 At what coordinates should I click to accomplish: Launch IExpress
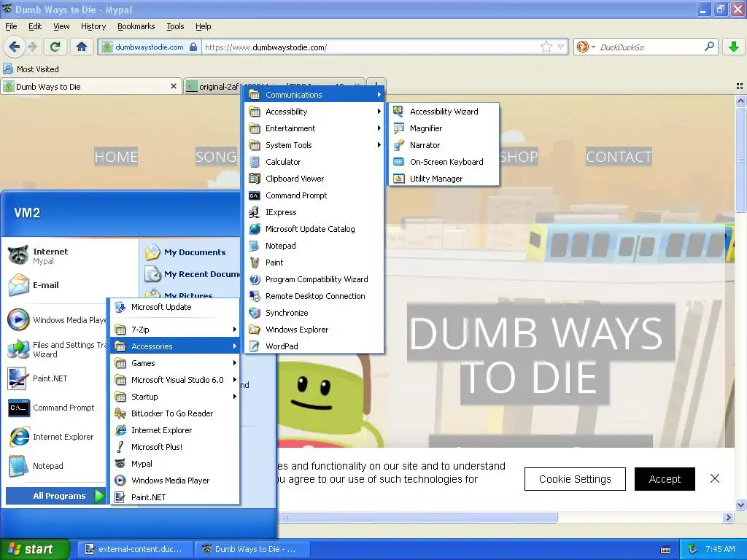[x=314, y=212]
